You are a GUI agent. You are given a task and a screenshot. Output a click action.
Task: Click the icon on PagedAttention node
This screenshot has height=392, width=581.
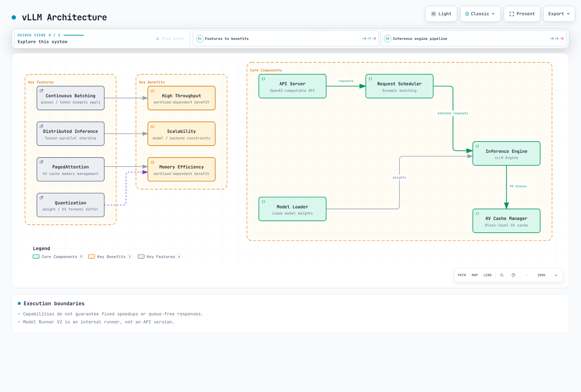click(41, 162)
